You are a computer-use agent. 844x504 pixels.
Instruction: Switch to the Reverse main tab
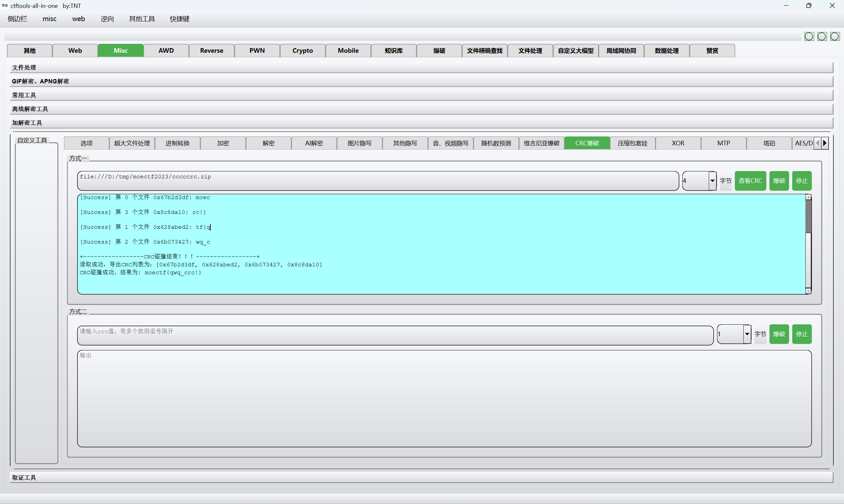[x=212, y=51]
